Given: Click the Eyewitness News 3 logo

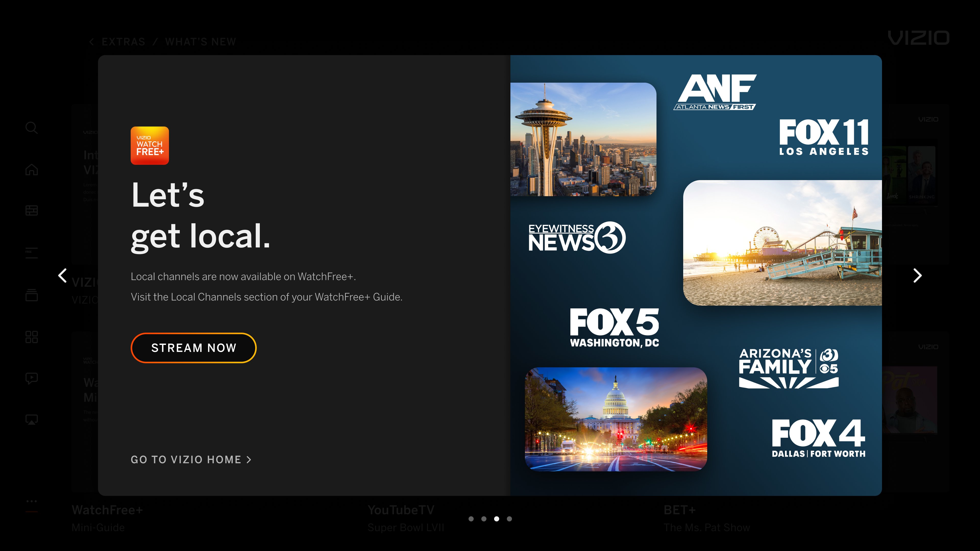Looking at the screenshot, I should (577, 238).
